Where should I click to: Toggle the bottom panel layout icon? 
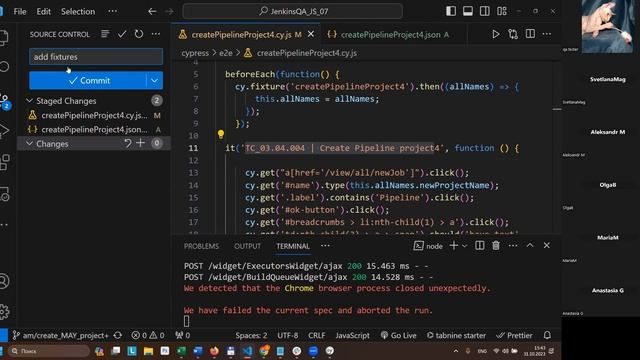click(468, 11)
